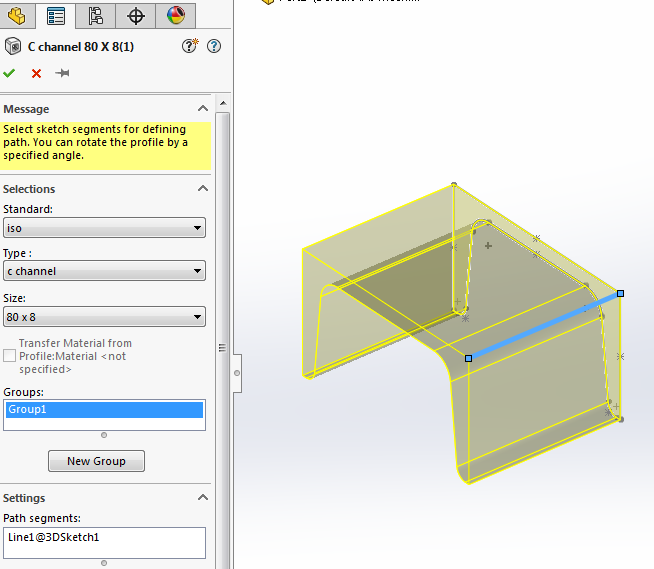This screenshot has width=654, height=569.
Task: Click the Groups list resize handle
Action: 104,435
